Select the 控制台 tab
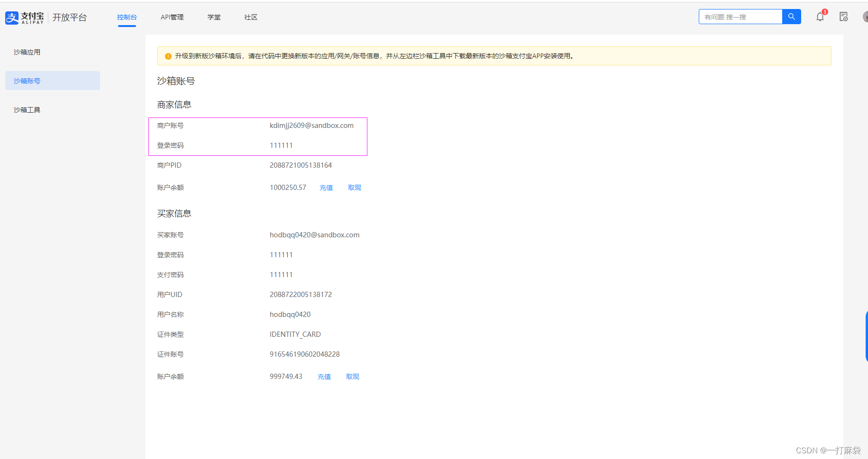Image resolution: width=868 pixels, height=459 pixels. click(127, 17)
